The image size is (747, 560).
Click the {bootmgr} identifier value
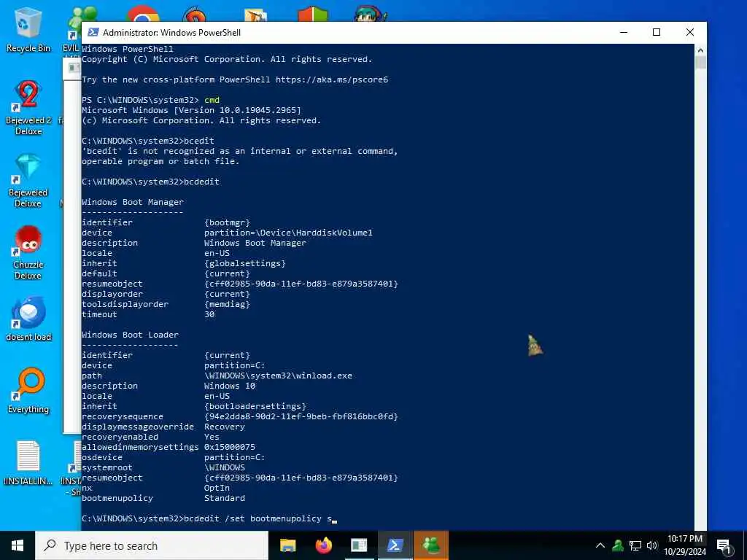(x=228, y=222)
